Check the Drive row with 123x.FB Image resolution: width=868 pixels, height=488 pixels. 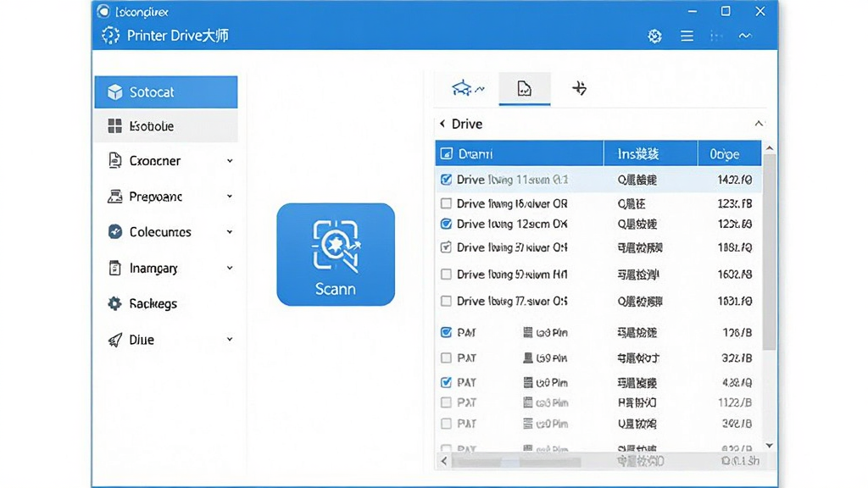(x=446, y=203)
